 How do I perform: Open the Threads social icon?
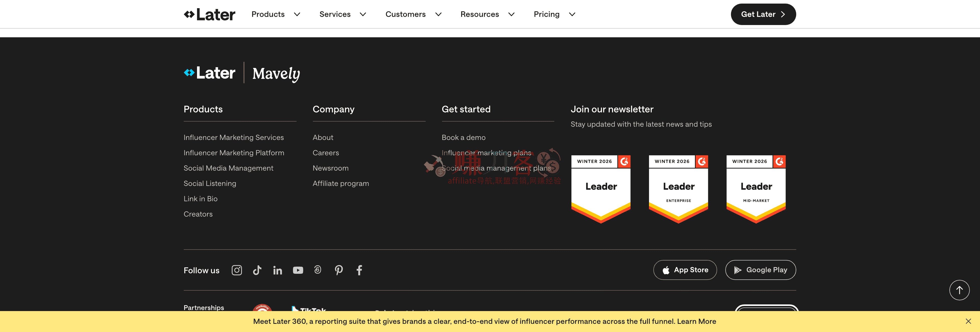click(318, 270)
